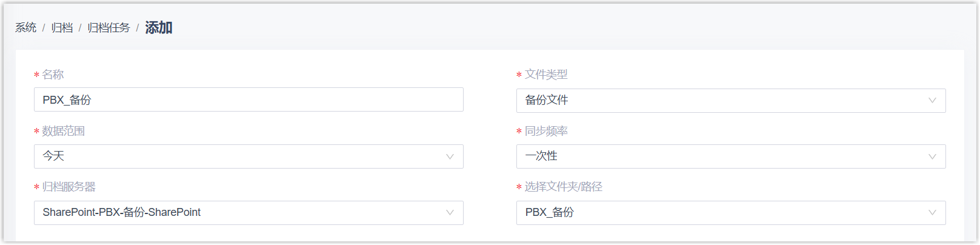Click the 添加 breadcrumb title
This screenshot has height=245, width=980.
point(159,28)
